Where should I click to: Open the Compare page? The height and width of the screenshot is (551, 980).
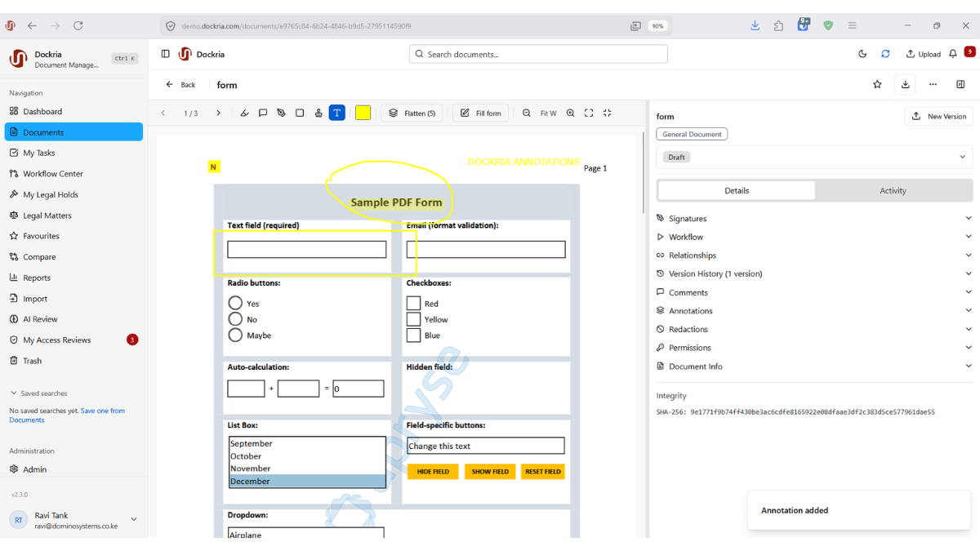pyautogui.click(x=73, y=256)
